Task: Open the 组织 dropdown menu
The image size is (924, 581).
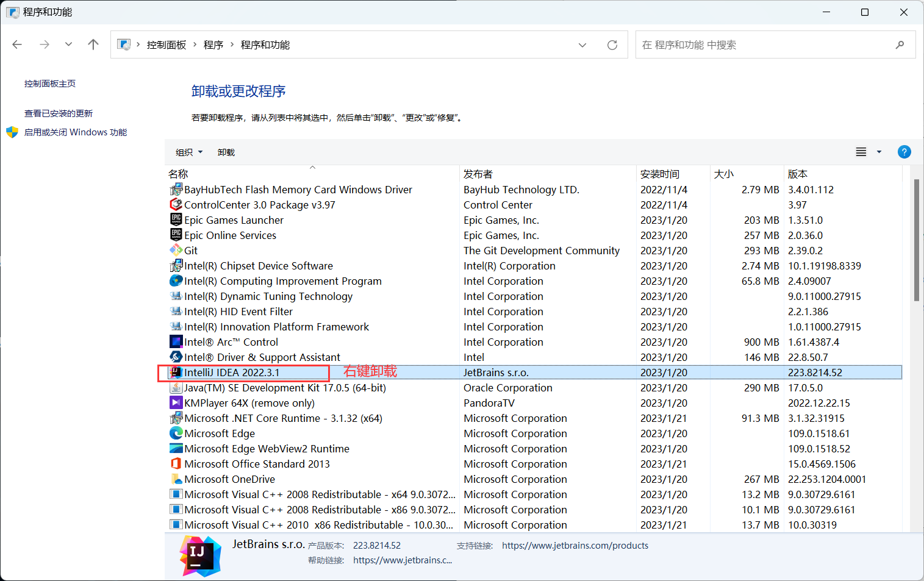Action: tap(189, 152)
